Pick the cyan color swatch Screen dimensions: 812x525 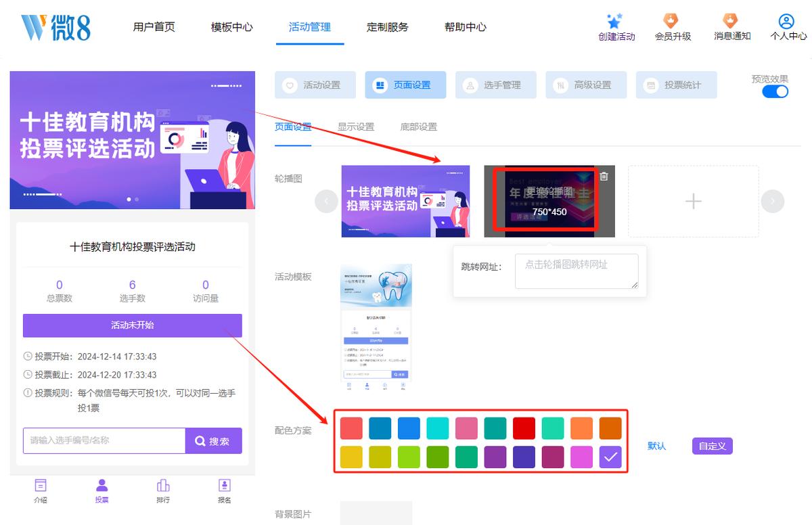click(x=438, y=428)
